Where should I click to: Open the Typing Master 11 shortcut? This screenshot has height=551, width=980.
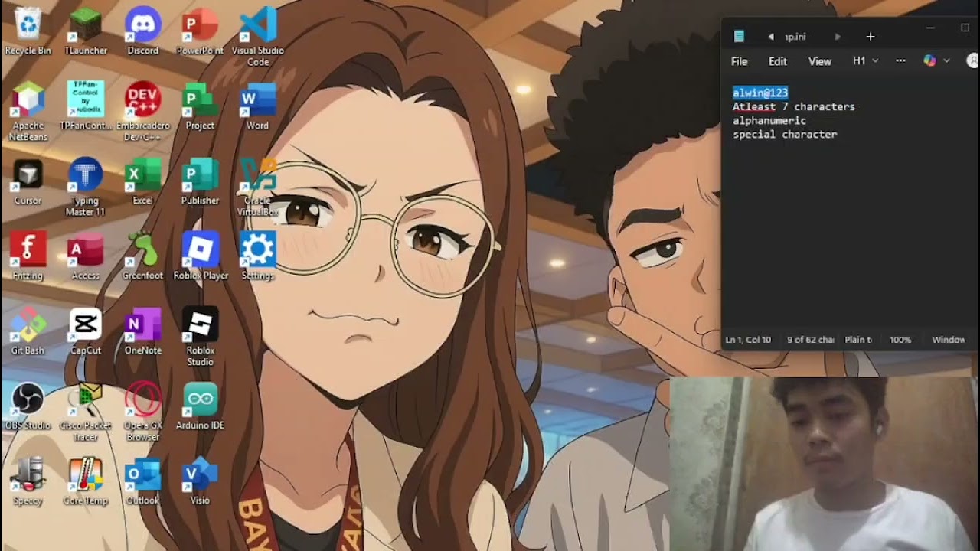coord(85,187)
